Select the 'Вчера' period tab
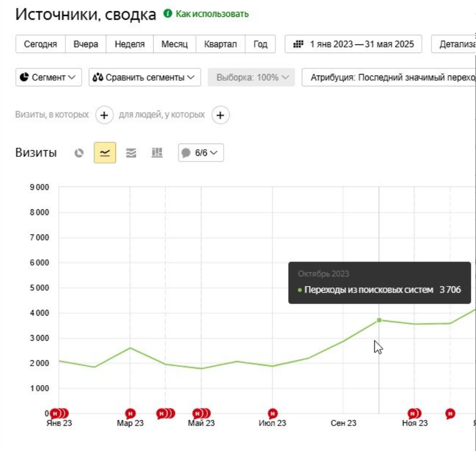476x451 pixels. (x=86, y=44)
